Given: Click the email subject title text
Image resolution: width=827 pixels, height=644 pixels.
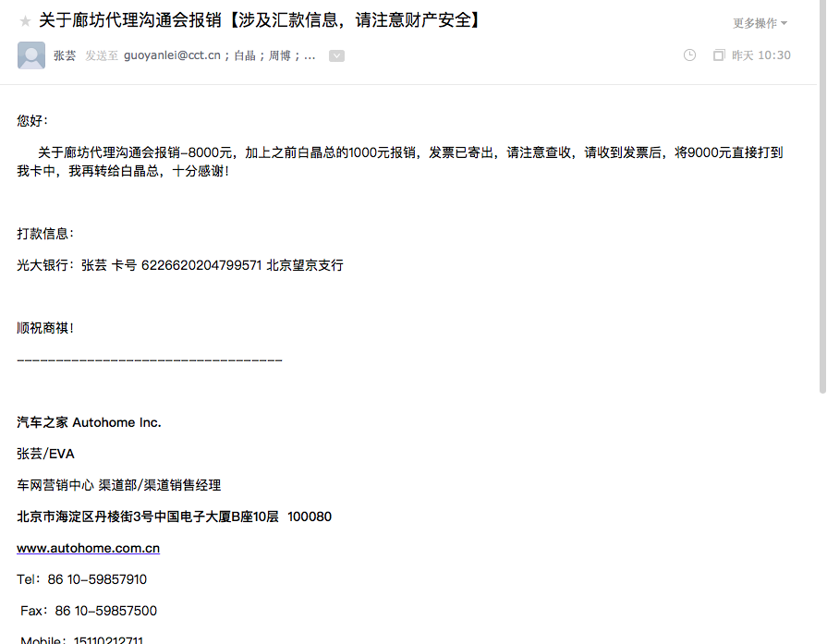Looking at the screenshot, I should [261, 20].
